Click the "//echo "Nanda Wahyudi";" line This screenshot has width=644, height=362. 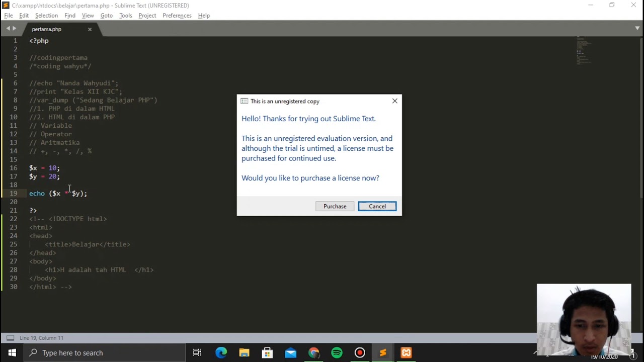coord(74,83)
